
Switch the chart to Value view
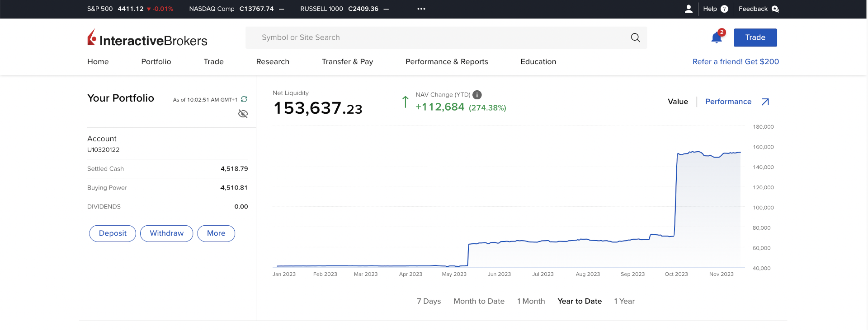678,102
